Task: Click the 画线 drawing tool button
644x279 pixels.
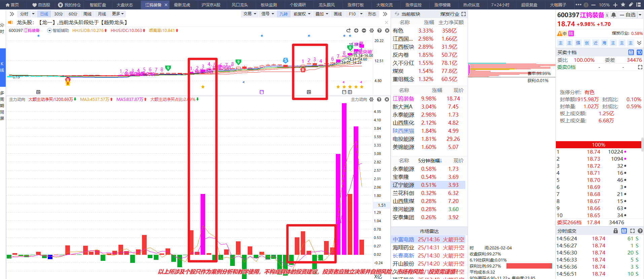Action: [338, 14]
